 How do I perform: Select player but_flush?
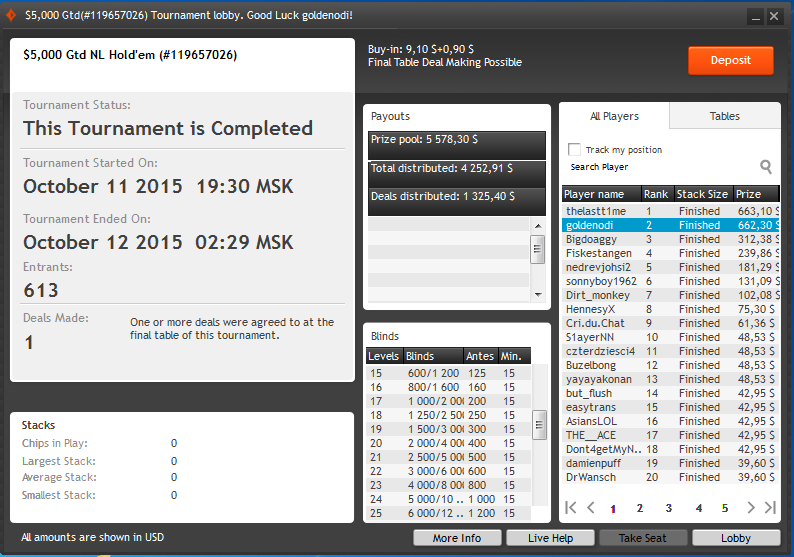pyautogui.click(x=670, y=393)
